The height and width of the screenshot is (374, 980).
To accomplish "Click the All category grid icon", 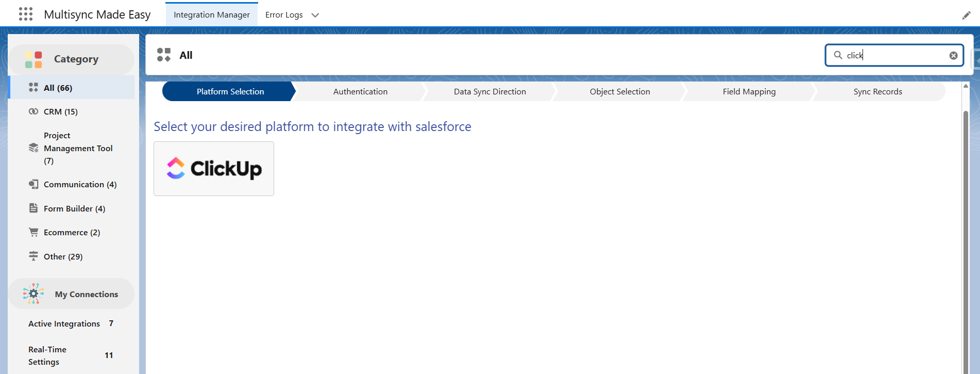I will (33, 87).
